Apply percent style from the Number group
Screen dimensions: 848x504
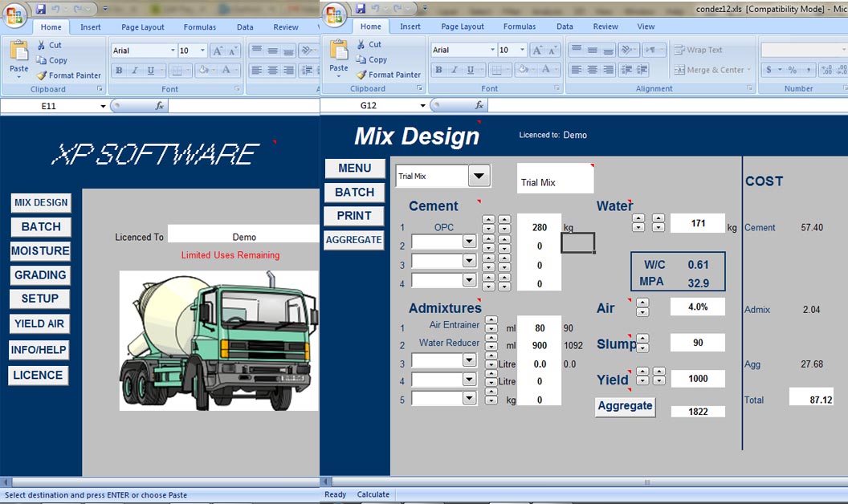[792, 70]
